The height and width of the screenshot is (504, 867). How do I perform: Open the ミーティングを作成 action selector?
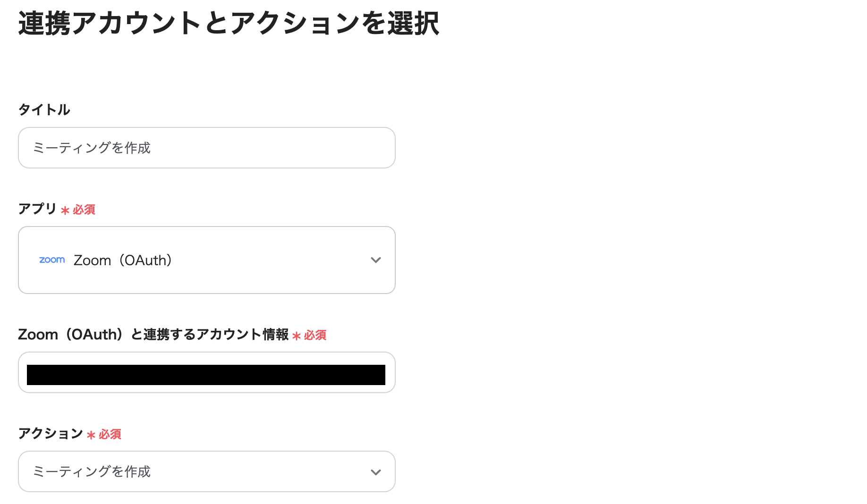click(206, 471)
